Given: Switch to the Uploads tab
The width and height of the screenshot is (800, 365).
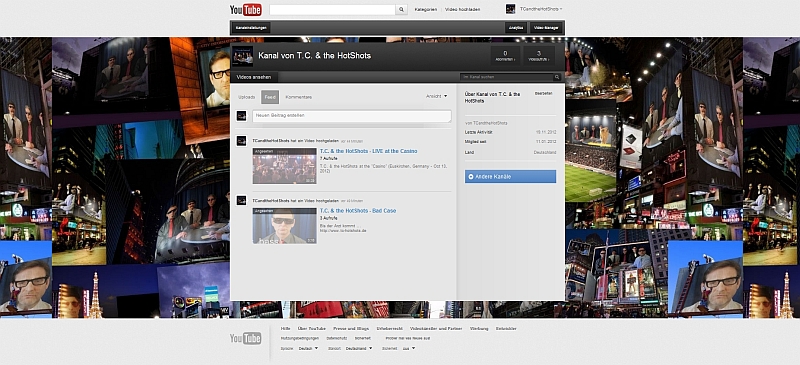Looking at the screenshot, I should click(x=246, y=97).
